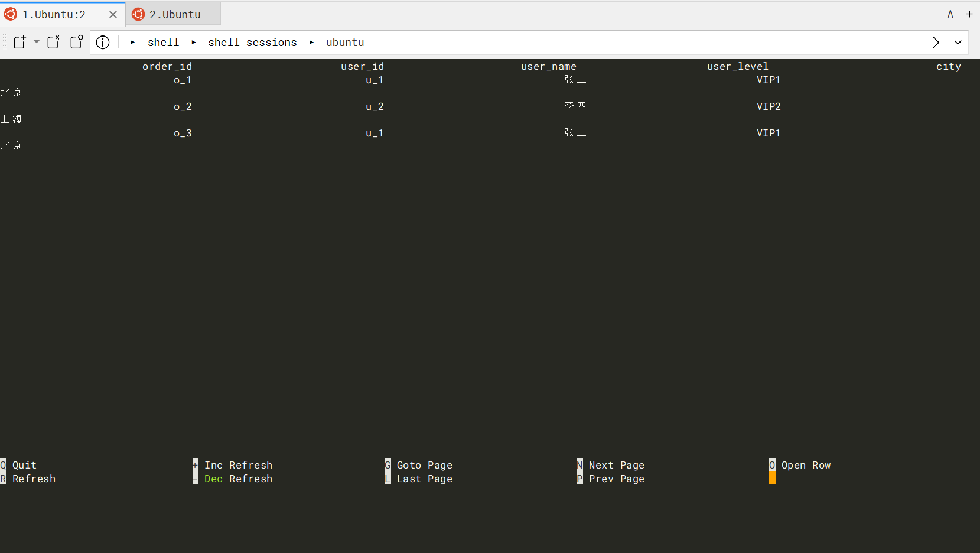The width and height of the screenshot is (980, 553).
Task: Click the user_id column header
Action: coord(362,67)
